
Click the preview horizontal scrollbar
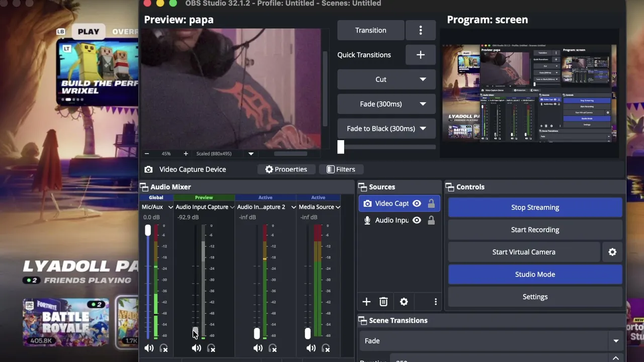click(290, 154)
